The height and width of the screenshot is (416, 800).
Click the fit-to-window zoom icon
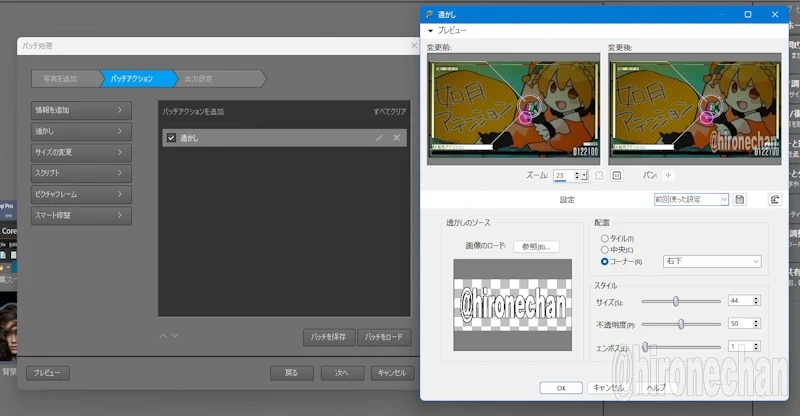pyautogui.click(x=599, y=176)
